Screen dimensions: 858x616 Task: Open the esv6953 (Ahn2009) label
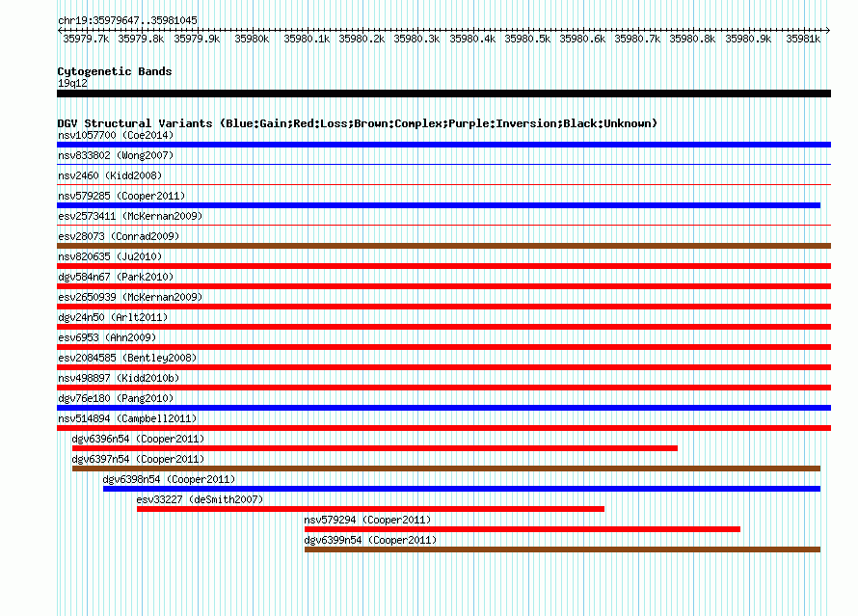tap(107, 337)
